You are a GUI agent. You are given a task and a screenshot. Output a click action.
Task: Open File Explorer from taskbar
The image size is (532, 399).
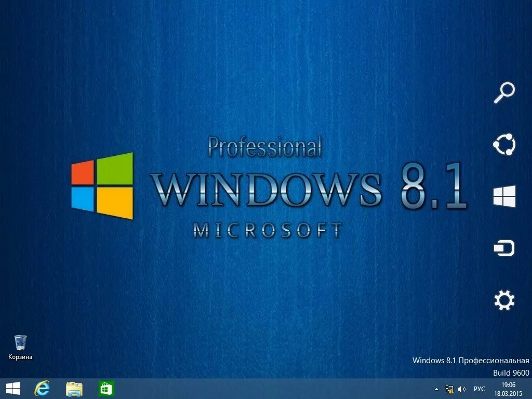(74, 389)
